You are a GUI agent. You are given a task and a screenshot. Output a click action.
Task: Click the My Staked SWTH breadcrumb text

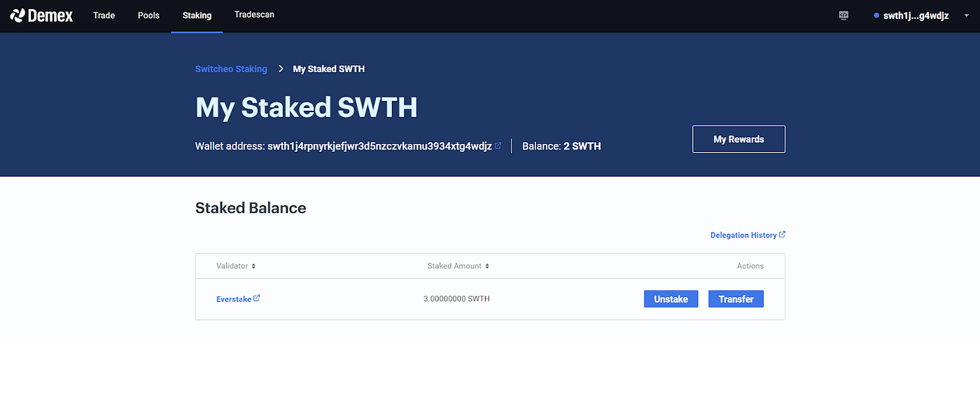pyautogui.click(x=329, y=69)
